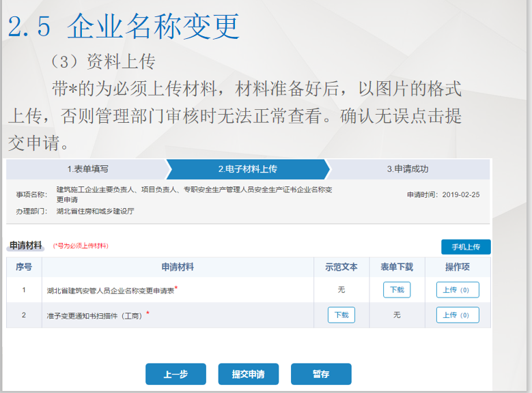
Task: Click the （3）资料上传 subtitle
Action: pyautogui.click(x=103, y=61)
